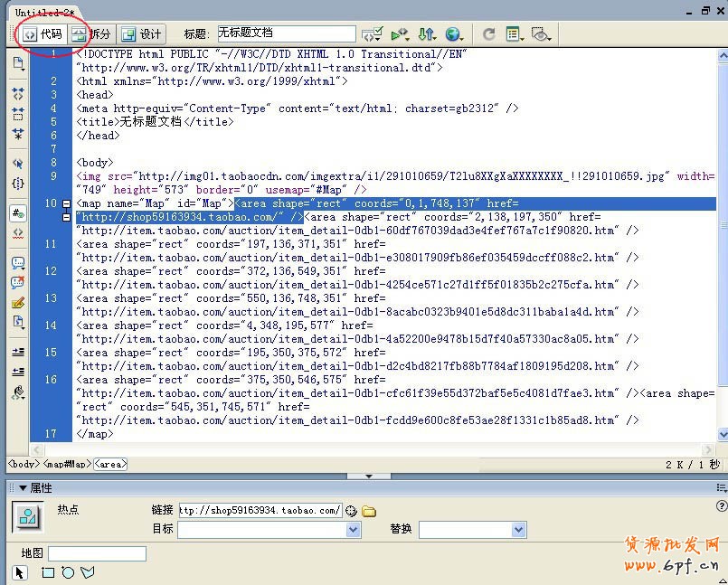
Task: Click the point-to-file target icon
Action: [x=352, y=511]
